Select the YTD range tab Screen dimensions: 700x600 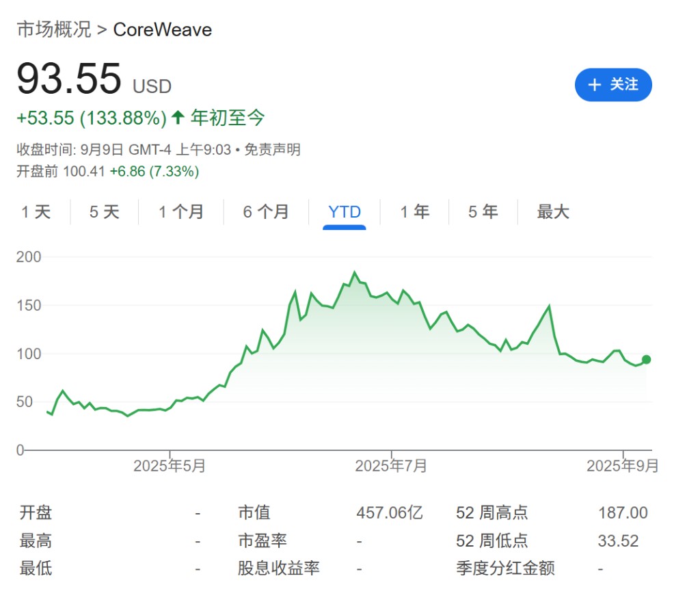[345, 212]
